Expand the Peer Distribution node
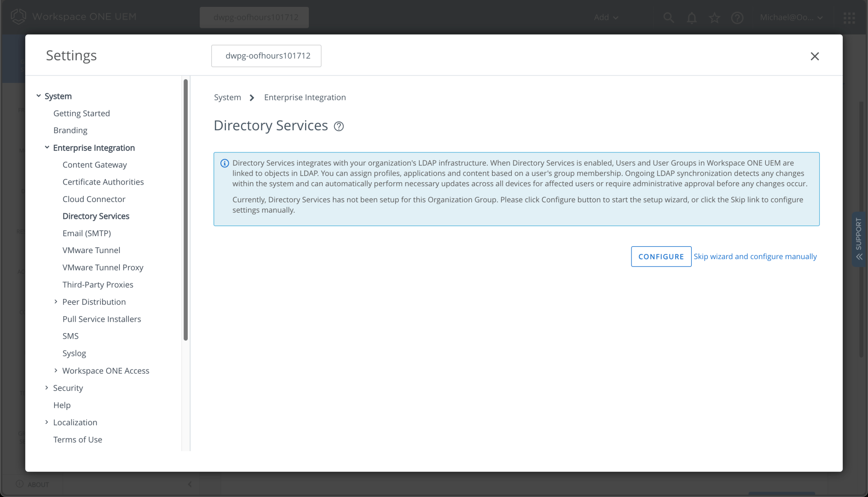Viewport: 868px width, 497px height. (56, 301)
